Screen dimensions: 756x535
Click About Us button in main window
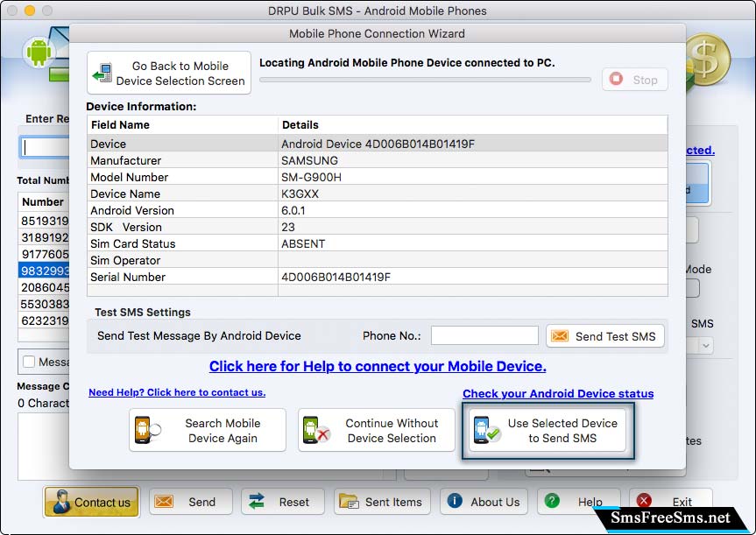(x=484, y=502)
